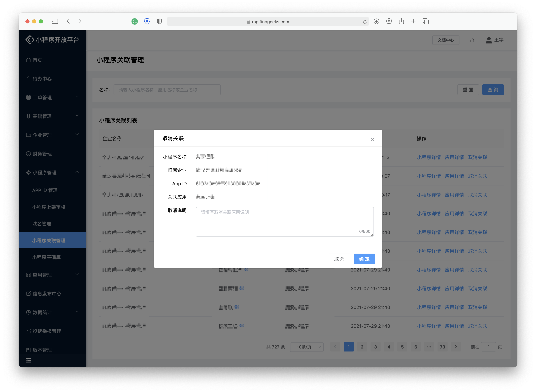536x392 pixels.
Task: Click 取消关联 in the last table row
Action: pos(477,326)
